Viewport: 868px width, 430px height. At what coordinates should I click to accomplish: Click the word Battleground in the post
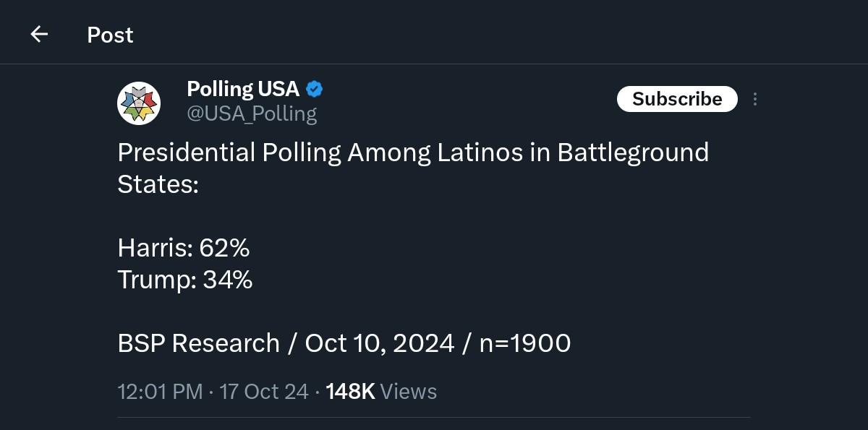pyautogui.click(x=633, y=152)
